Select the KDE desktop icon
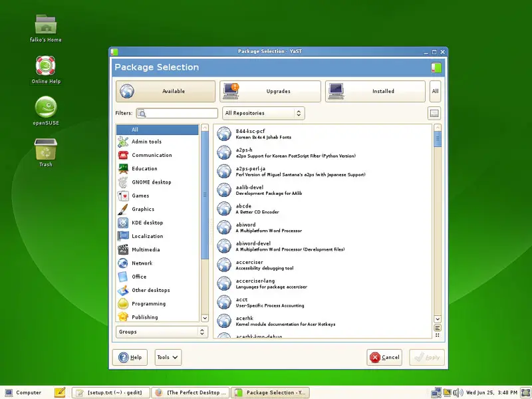The width and height of the screenshot is (532, 399). (x=123, y=223)
